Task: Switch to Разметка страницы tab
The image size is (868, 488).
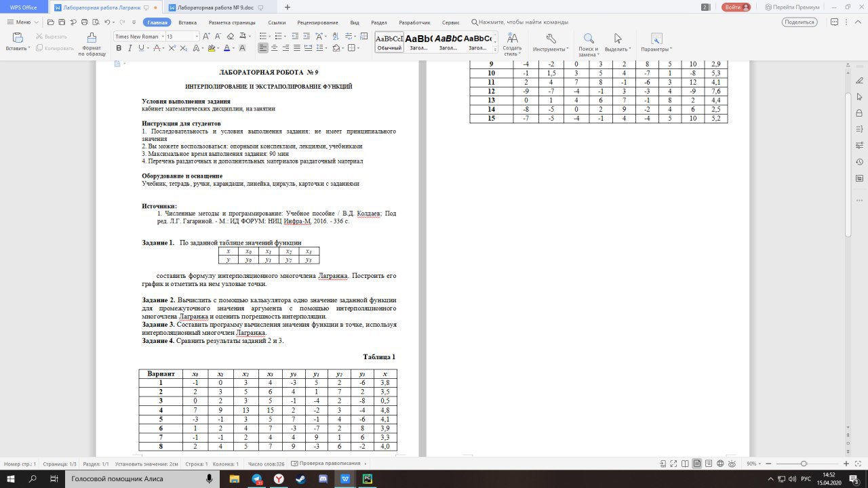Action: point(232,22)
